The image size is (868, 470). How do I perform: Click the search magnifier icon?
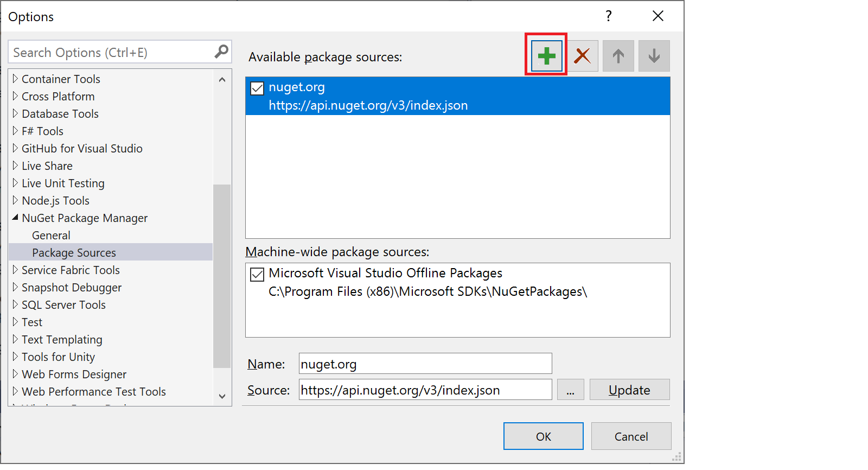pos(221,52)
